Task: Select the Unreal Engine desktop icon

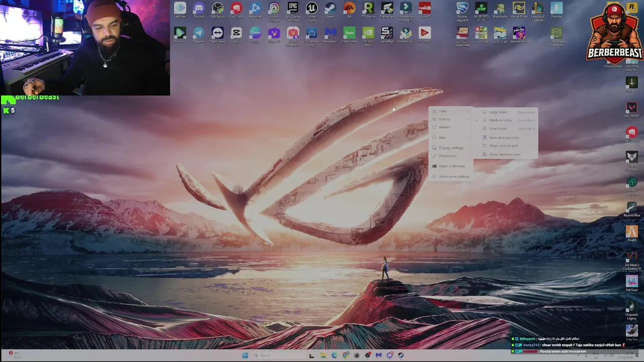Action: (311, 11)
